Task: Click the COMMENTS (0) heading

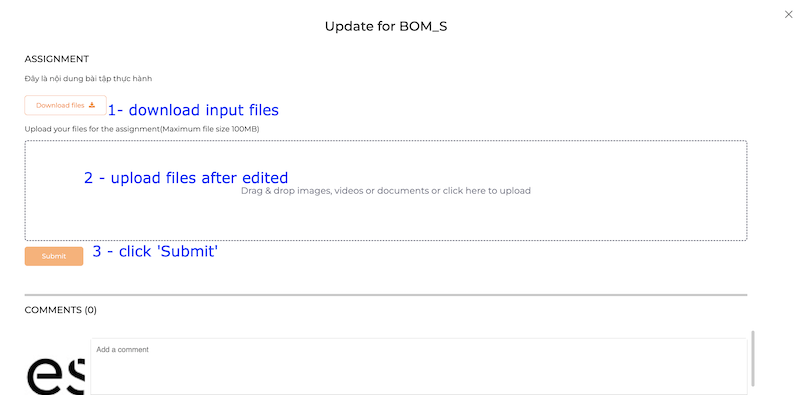Action: 60,310
